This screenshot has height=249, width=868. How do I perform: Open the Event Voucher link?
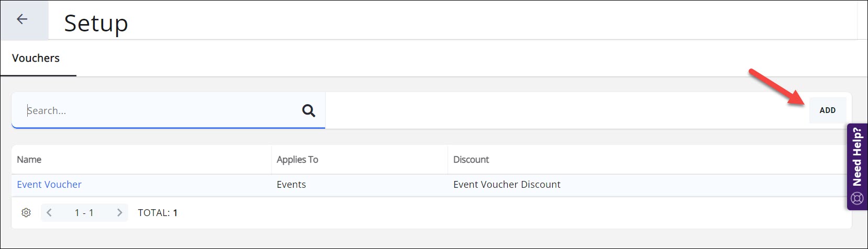(x=49, y=184)
